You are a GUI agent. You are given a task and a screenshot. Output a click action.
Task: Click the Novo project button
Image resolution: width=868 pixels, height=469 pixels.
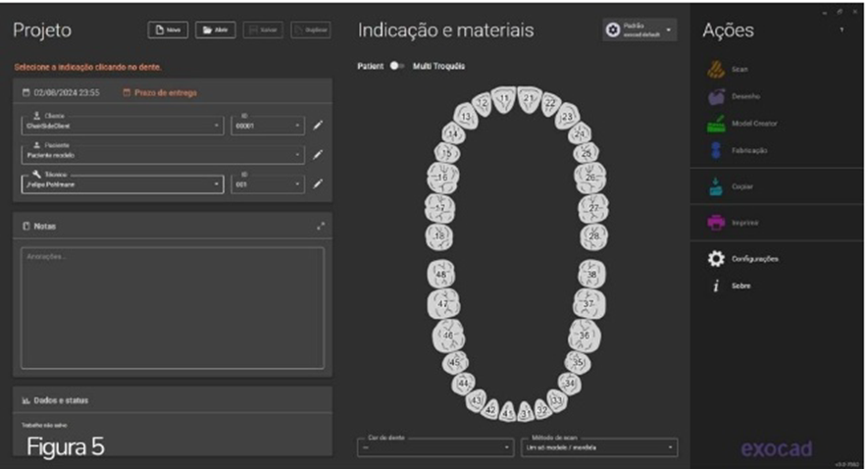(168, 31)
